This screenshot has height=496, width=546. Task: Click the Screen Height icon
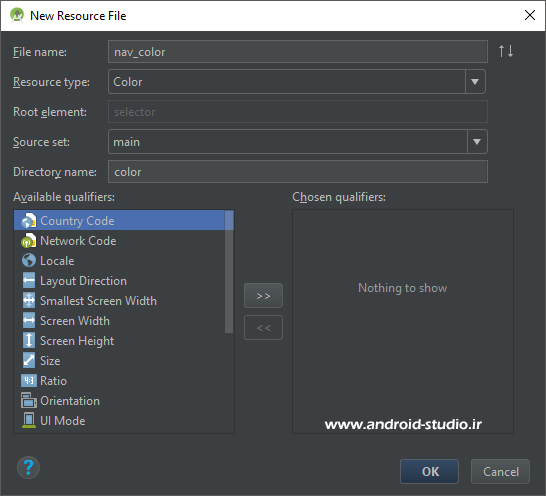coord(29,340)
